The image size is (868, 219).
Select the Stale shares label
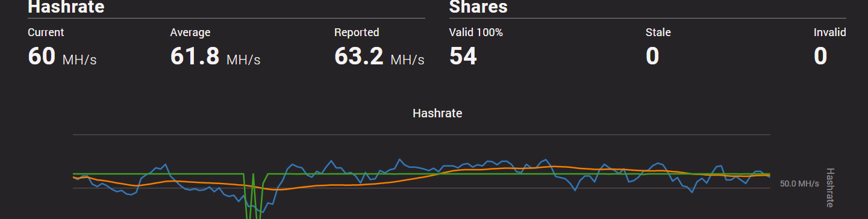coord(658,32)
